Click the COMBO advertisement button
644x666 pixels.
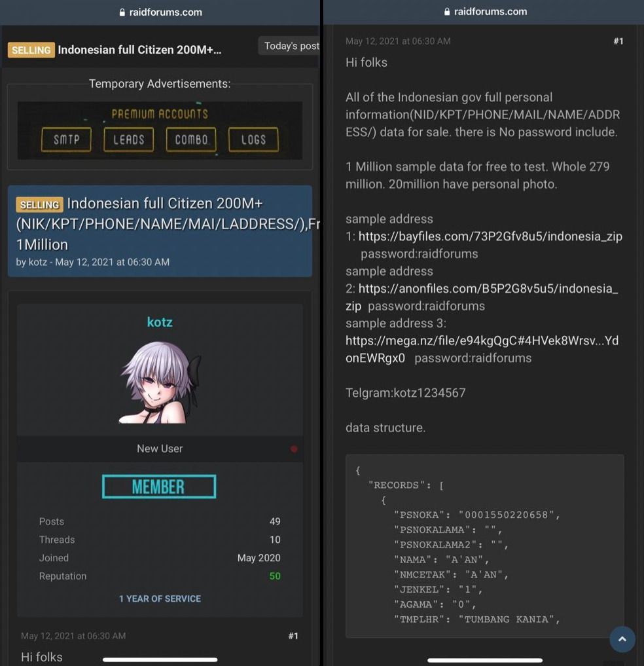pyautogui.click(x=191, y=139)
